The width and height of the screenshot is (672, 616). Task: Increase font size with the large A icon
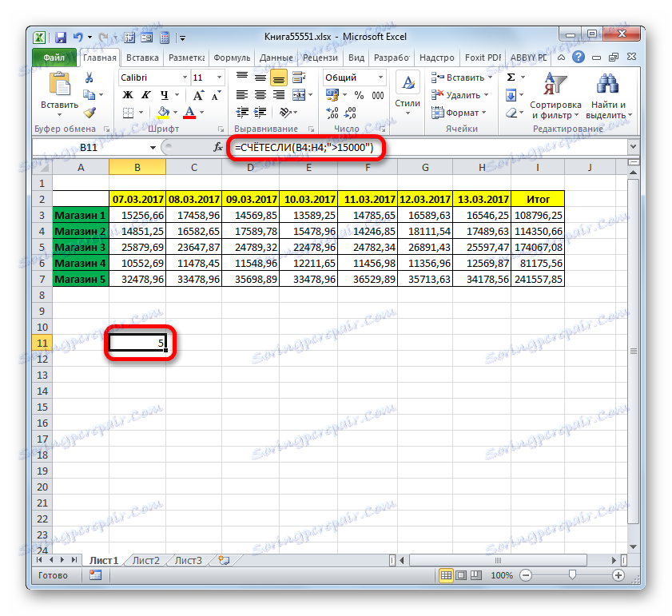point(198,95)
